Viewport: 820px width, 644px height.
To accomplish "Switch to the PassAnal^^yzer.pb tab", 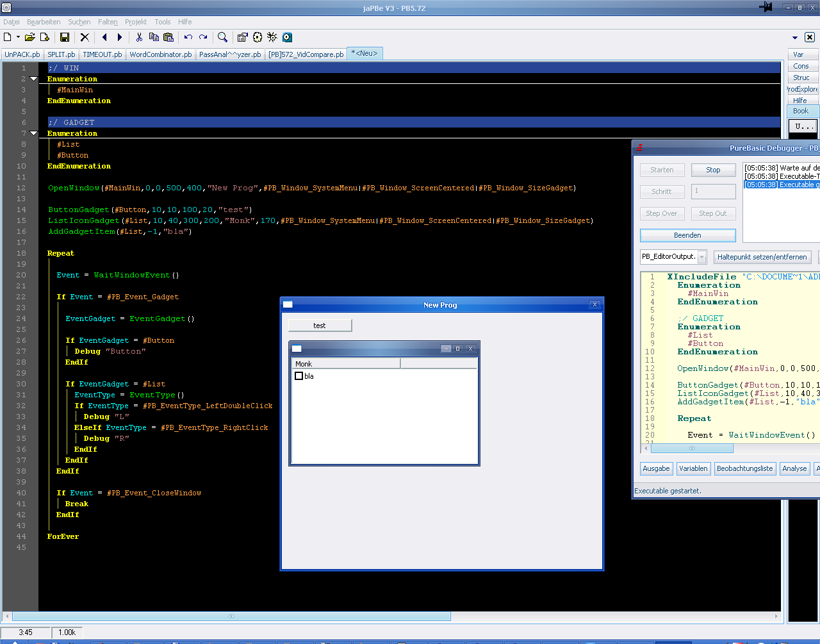I will coord(230,54).
